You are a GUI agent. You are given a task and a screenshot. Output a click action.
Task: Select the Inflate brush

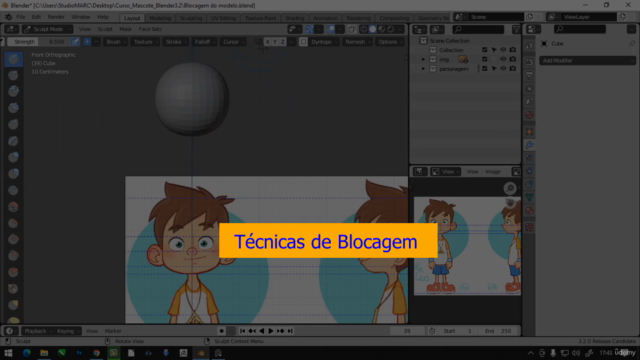coord(13,157)
